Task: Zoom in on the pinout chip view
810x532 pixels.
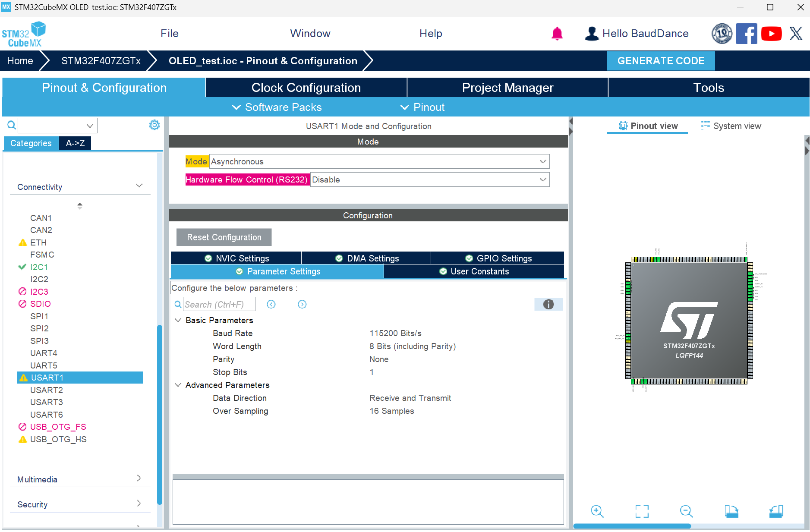Action: (597, 511)
